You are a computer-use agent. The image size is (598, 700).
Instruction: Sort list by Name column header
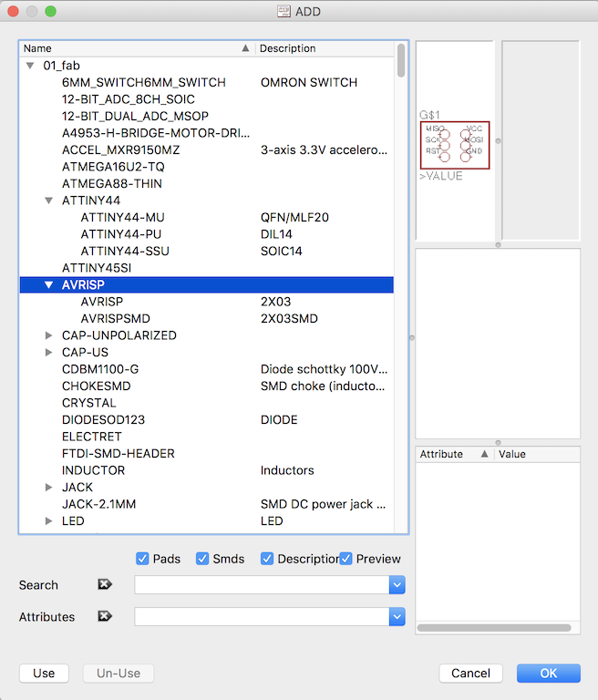point(137,48)
